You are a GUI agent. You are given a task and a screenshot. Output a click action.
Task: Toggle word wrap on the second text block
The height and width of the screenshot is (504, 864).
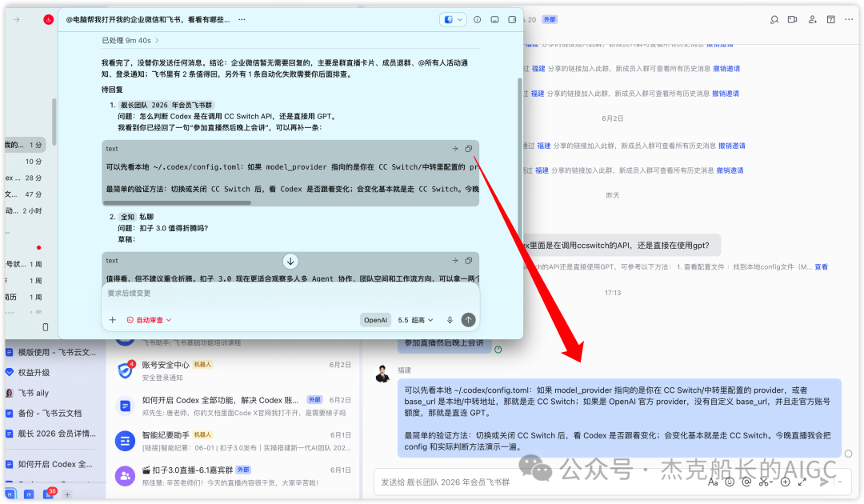pyautogui.click(x=455, y=261)
